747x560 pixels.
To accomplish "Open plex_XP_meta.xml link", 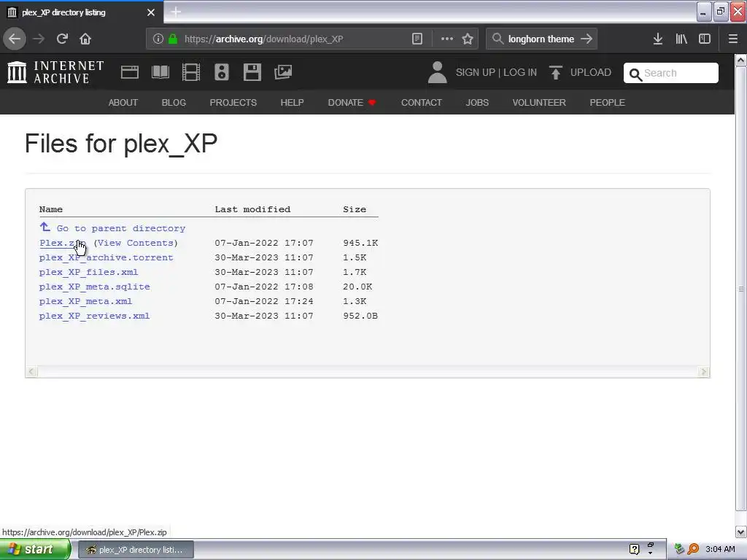I will [86, 301].
